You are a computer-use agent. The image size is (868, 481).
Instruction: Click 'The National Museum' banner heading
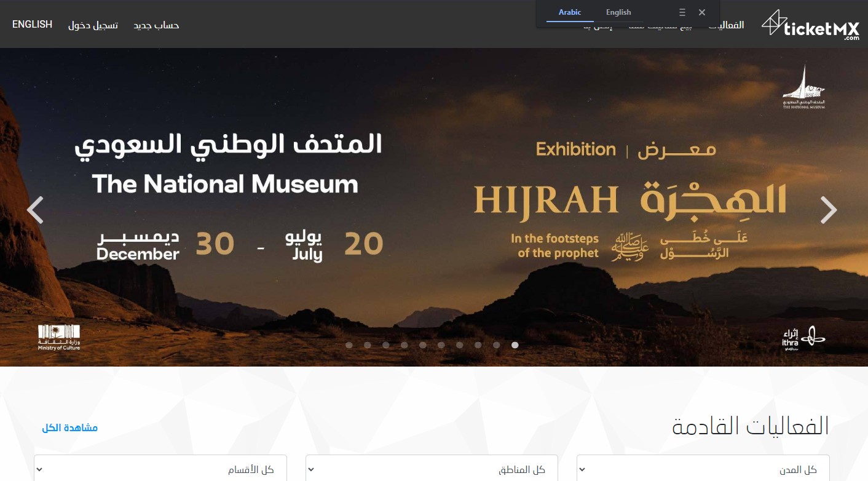(225, 184)
